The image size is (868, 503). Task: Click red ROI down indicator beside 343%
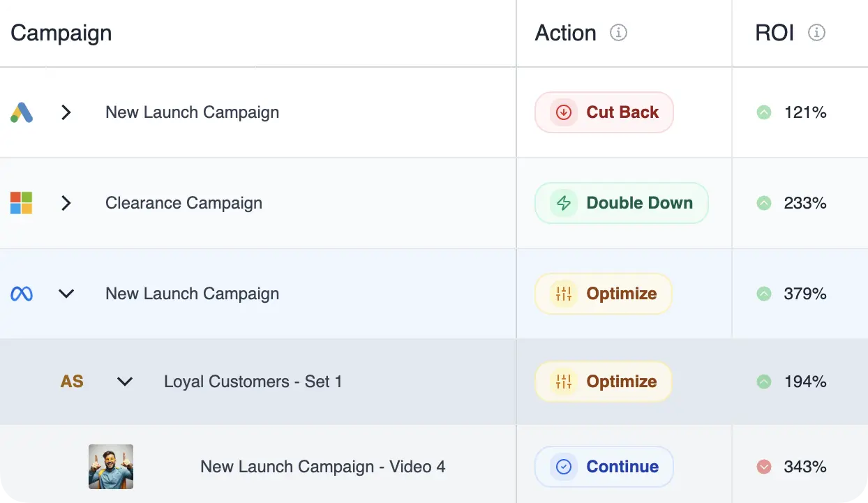pyautogui.click(x=764, y=467)
